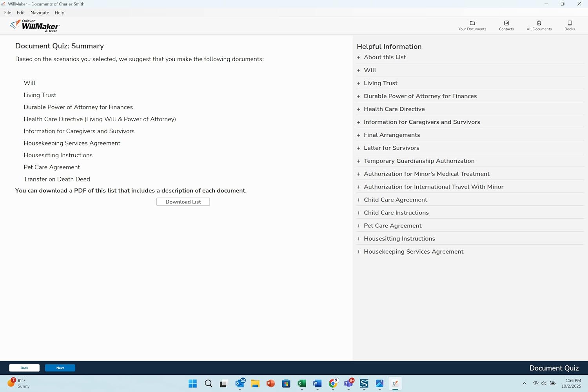Screen dimensions: 588x392
Task: Open Contacts in WillMaker
Action: coord(506,25)
